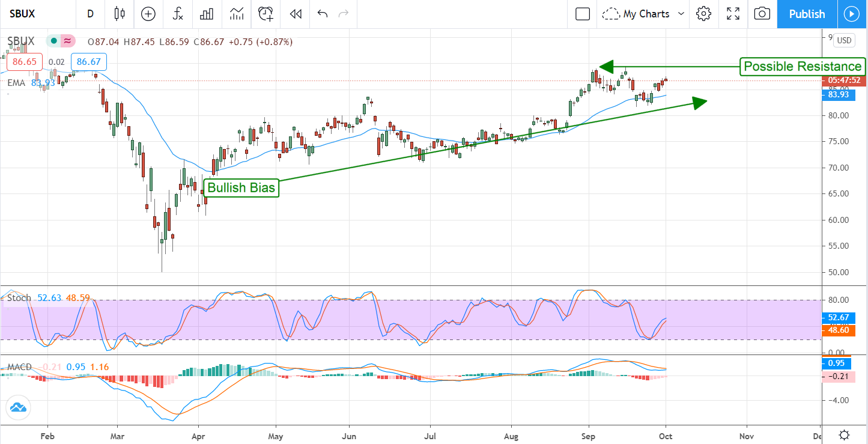Click the 05:47:52 countdown price label
868x444 pixels.
coord(845,81)
